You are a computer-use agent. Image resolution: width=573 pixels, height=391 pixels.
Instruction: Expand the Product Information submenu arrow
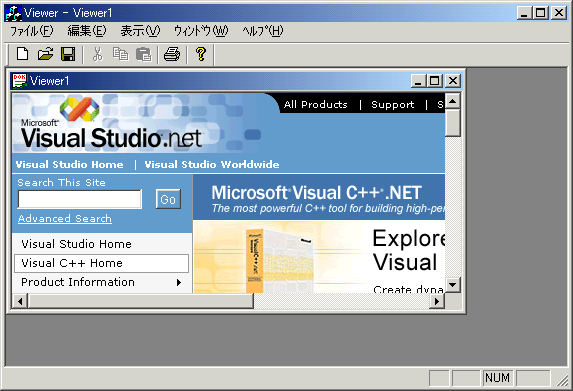pos(179,282)
